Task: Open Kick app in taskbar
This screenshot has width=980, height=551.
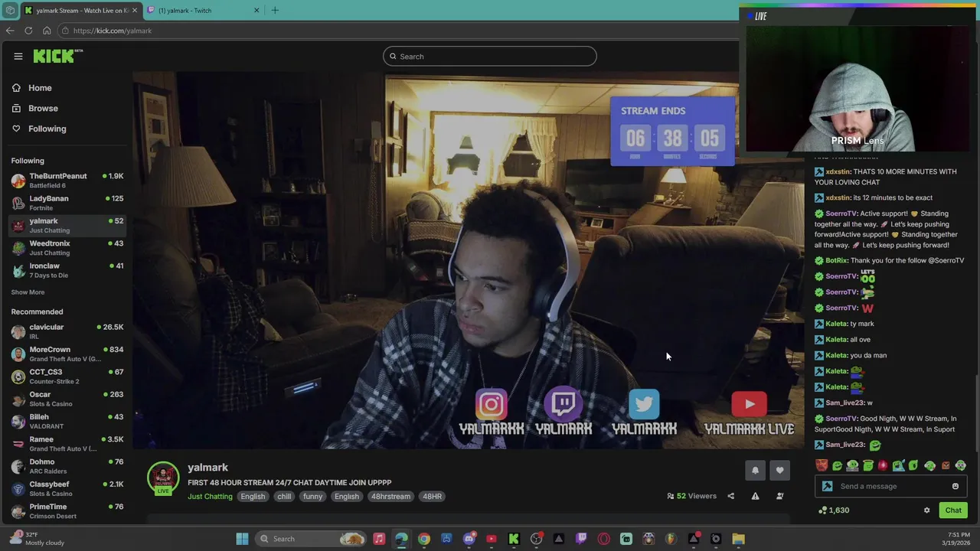Action: (514, 539)
